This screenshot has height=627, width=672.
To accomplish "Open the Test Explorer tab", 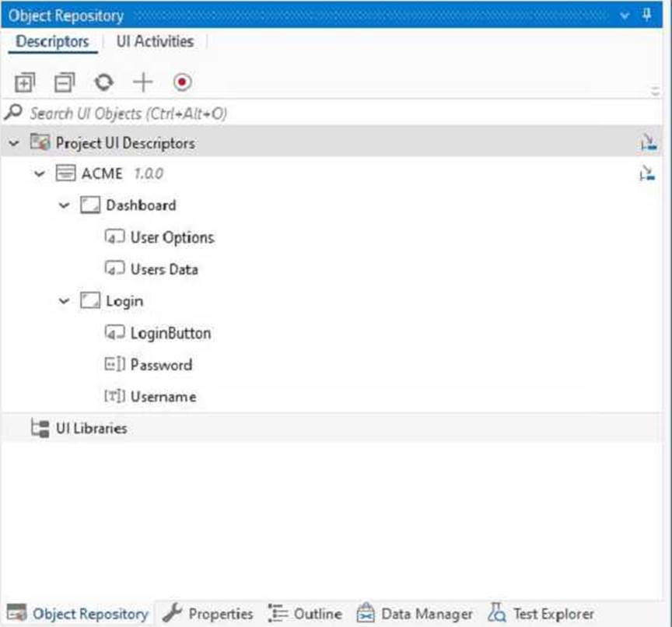I will [542, 614].
